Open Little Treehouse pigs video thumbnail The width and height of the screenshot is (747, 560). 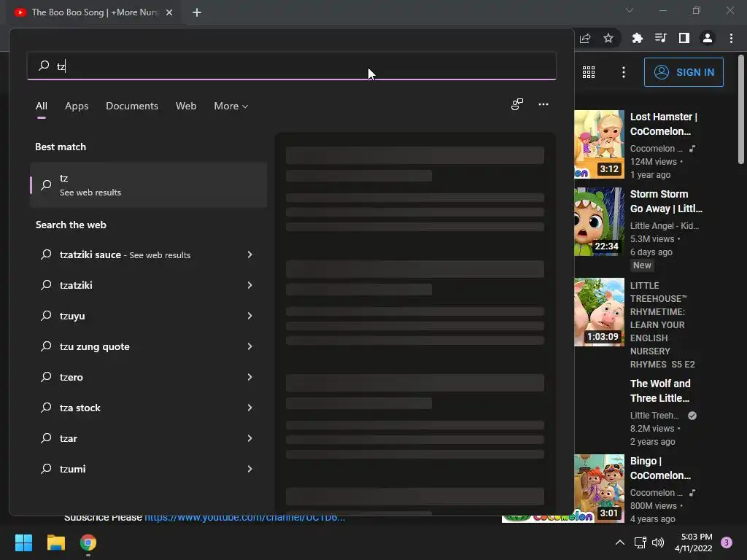(x=600, y=312)
